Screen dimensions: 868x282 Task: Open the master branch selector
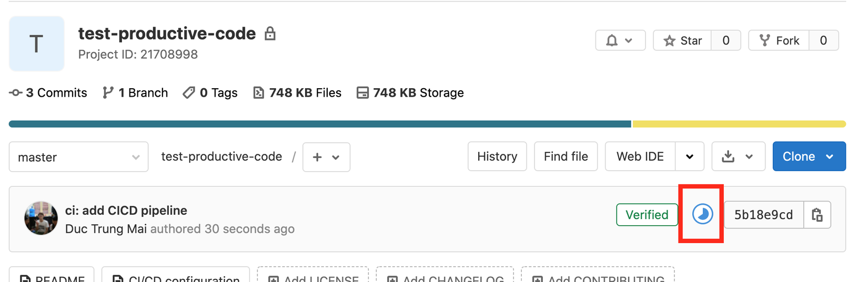click(x=78, y=157)
